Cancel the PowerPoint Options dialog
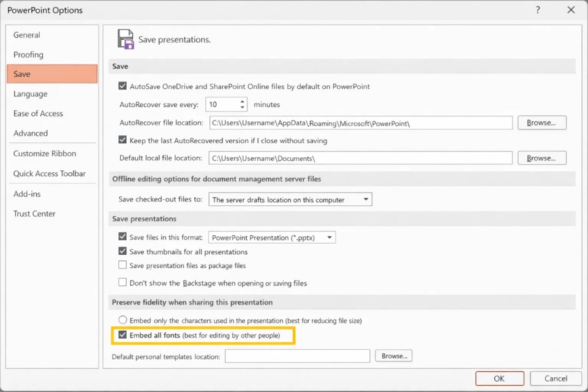588x392 pixels. pyautogui.click(x=556, y=379)
